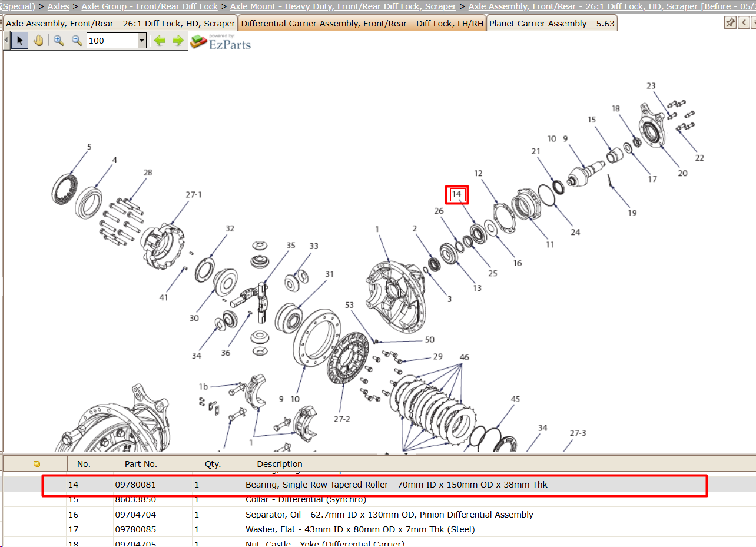Image resolution: width=756 pixels, height=547 pixels.
Task: Collapse the toolbar using its left-edge arrow
Action: tap(6, 41)
